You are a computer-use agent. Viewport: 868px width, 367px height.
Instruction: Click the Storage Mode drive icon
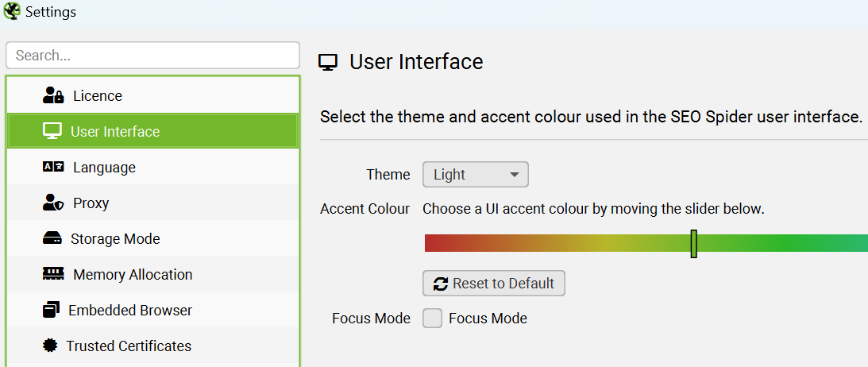click(x=52, y=238)
